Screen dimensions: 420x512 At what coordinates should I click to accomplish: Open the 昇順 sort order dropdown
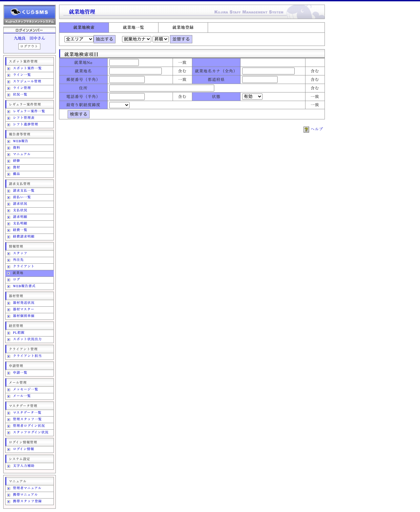pos(160,39)
